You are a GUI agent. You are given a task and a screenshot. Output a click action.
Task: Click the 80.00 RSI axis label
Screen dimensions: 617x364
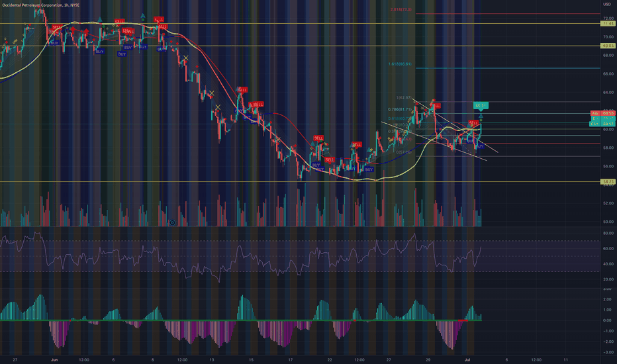[x=608, y=234]
